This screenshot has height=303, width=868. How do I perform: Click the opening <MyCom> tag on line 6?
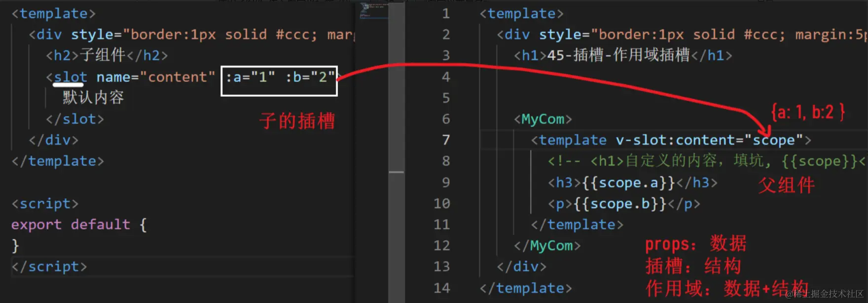542,119
